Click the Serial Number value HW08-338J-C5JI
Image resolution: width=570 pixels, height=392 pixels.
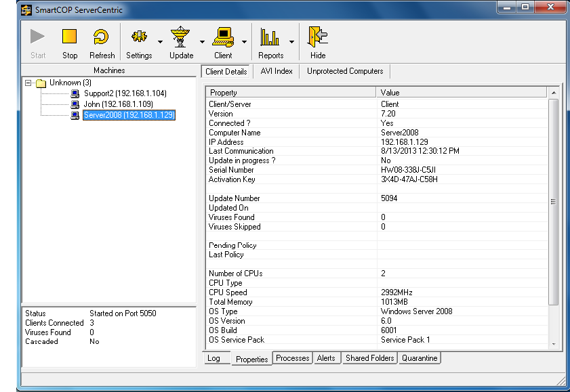(408, 170)
